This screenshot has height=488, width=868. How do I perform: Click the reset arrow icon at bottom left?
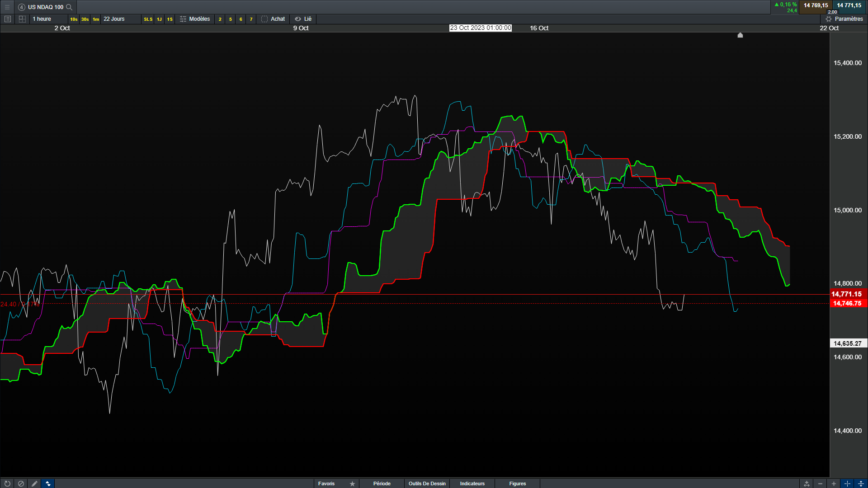pos(7,483)
